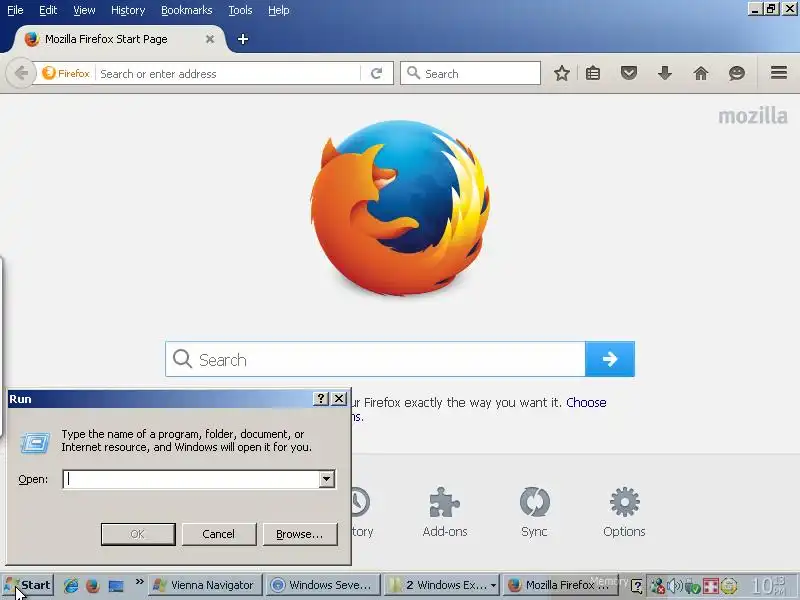
Task: Switch to Mozilla Firefox taskbar button
Action: [560, 585]
